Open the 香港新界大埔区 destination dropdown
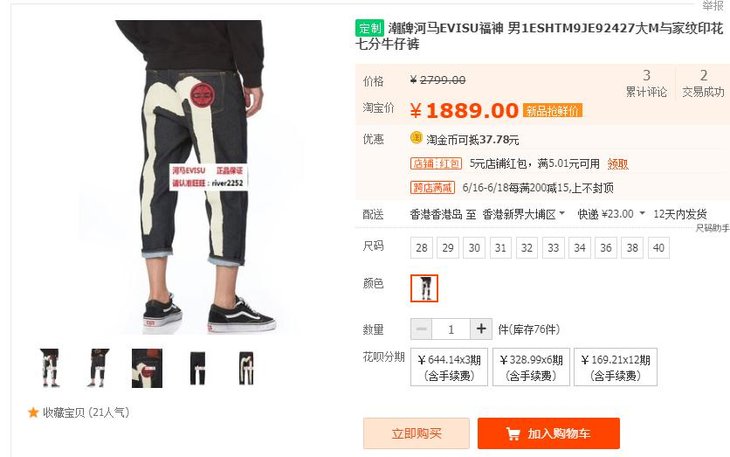Screen dimensions: 730x457 [x=523, y=214]
